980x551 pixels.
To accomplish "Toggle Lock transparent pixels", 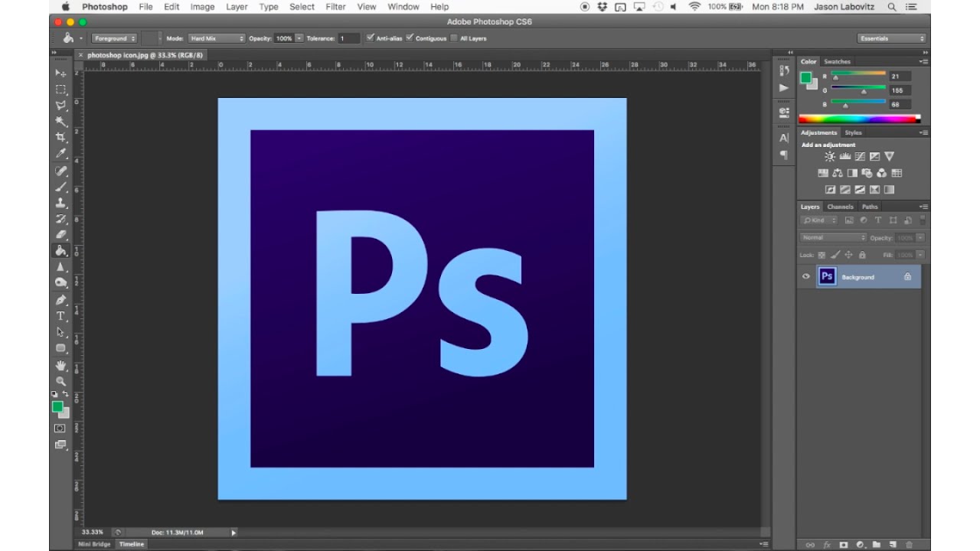I will point(822,255).
